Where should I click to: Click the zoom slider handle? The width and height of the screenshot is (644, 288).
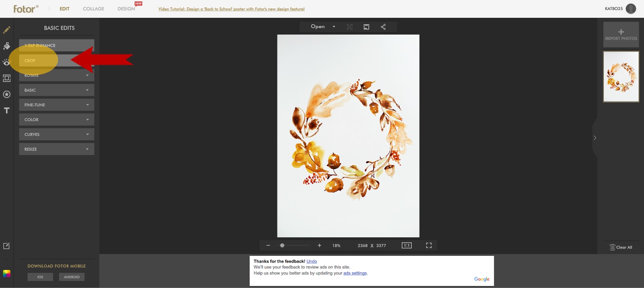point(282,245)
